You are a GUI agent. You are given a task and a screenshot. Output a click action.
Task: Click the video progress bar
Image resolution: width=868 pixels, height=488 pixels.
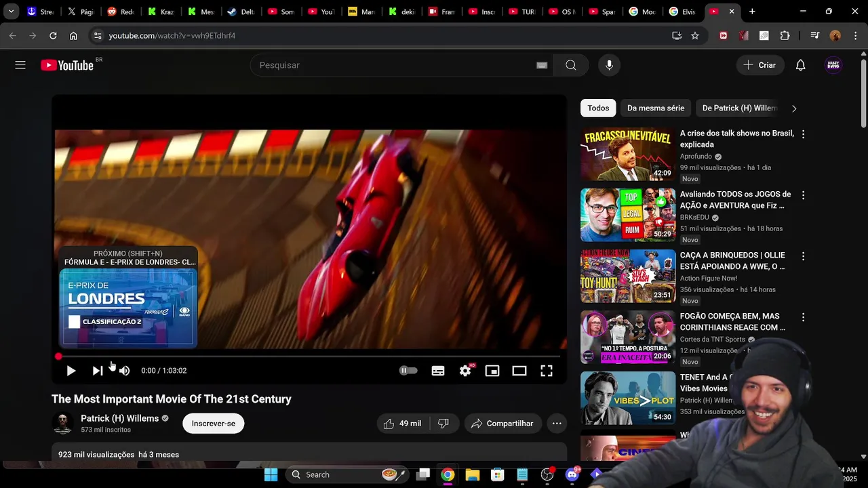[309, 356]
